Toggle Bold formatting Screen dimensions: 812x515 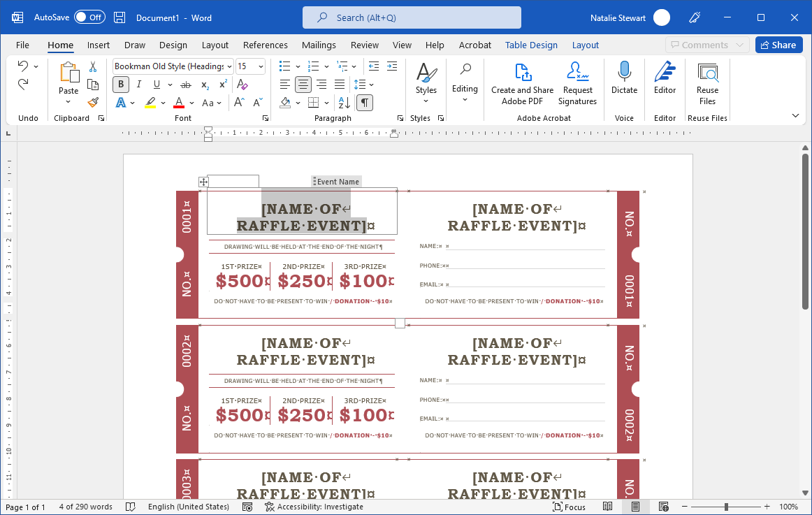point(121,85)
